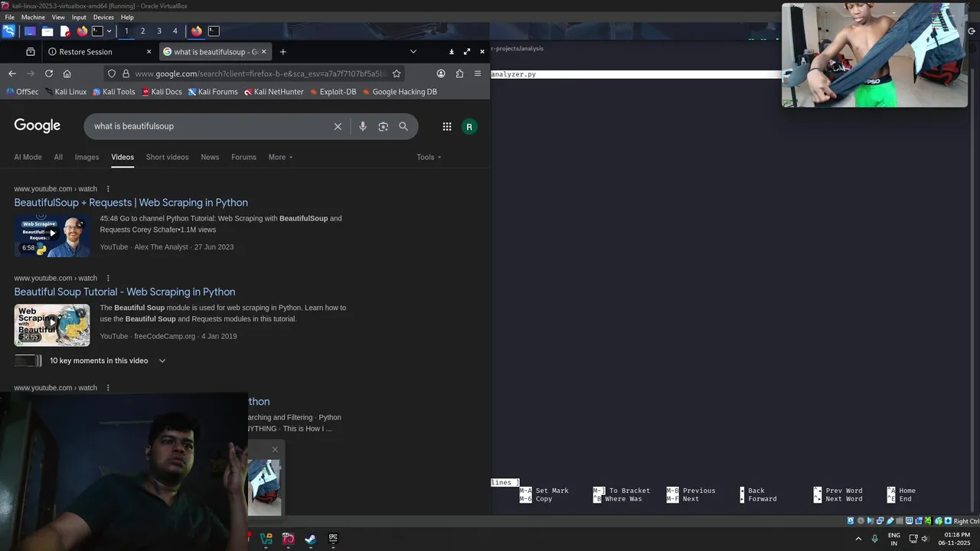Open Firefox account icon
Viewport: 980px width, 551px height.
441,73
